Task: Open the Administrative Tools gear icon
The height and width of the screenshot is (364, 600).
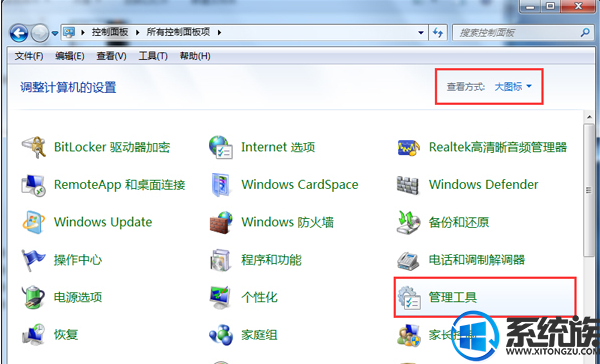Action: (x=409, y=297)
